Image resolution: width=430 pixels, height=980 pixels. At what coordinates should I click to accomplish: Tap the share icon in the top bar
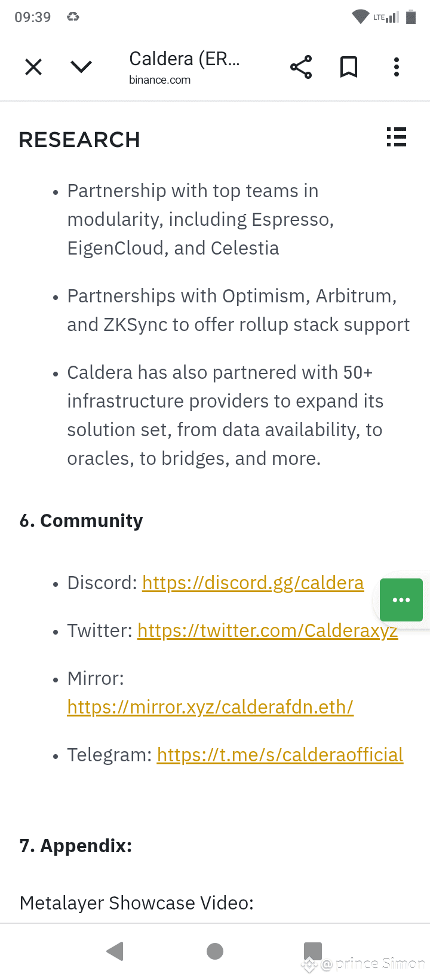(x=301, y=67)
